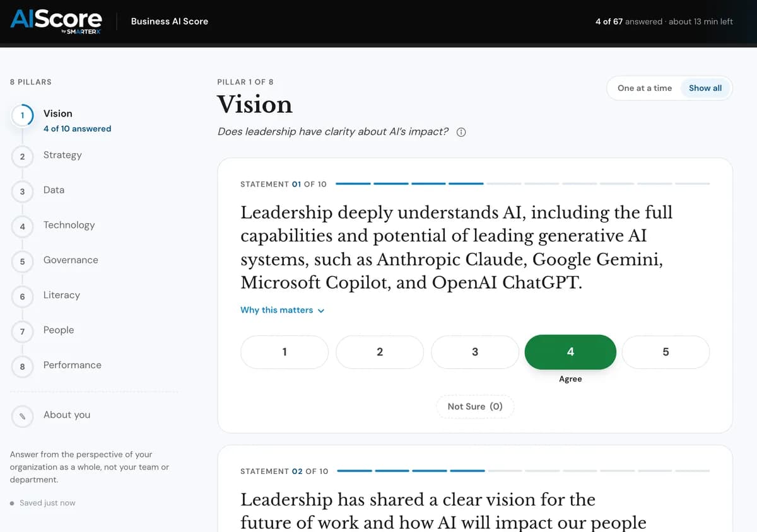Click the selected rating 4 in statement 01
This screenshot has width=757, height=532.
coord(570,352)
